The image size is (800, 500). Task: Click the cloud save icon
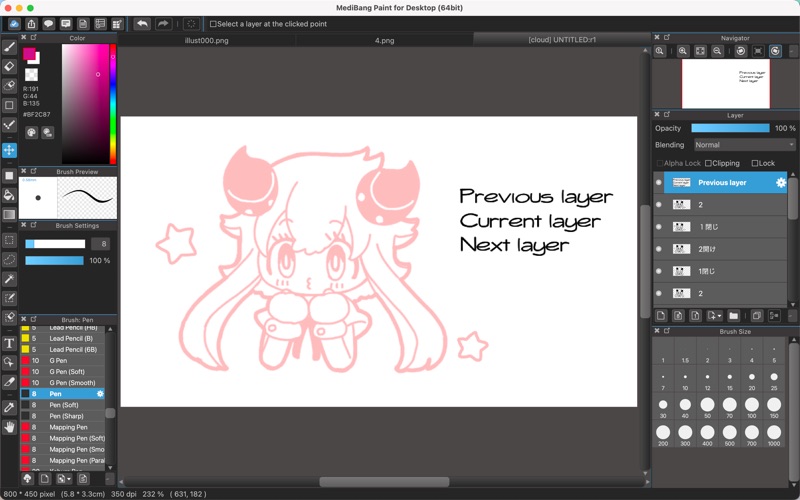[14, 24]
